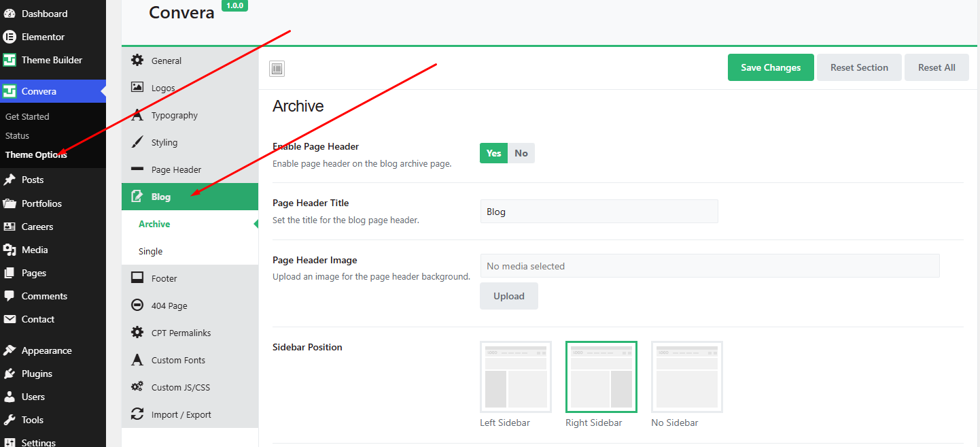Click the Import / Export refresh icon
980x447 pixels.
[137, 414]
